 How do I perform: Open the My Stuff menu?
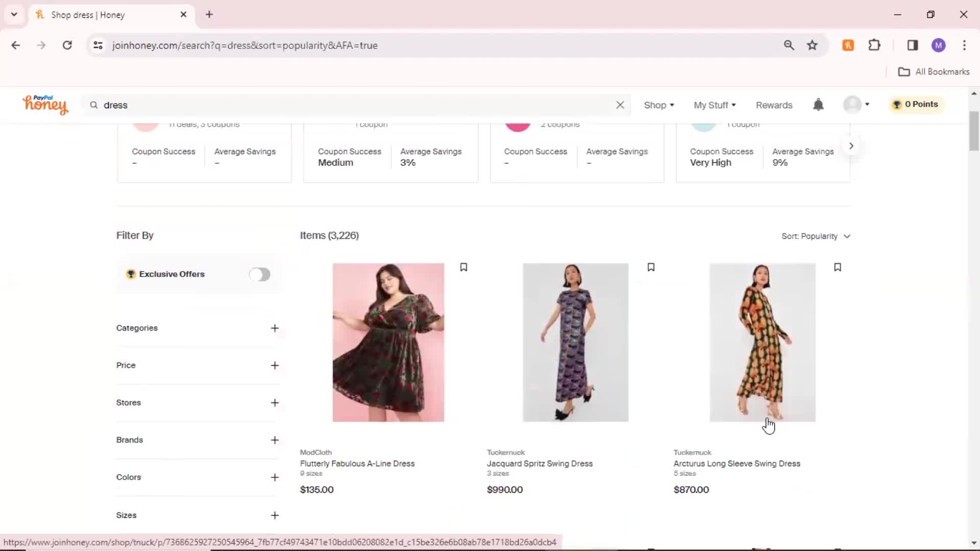click(x=715, y=105)
